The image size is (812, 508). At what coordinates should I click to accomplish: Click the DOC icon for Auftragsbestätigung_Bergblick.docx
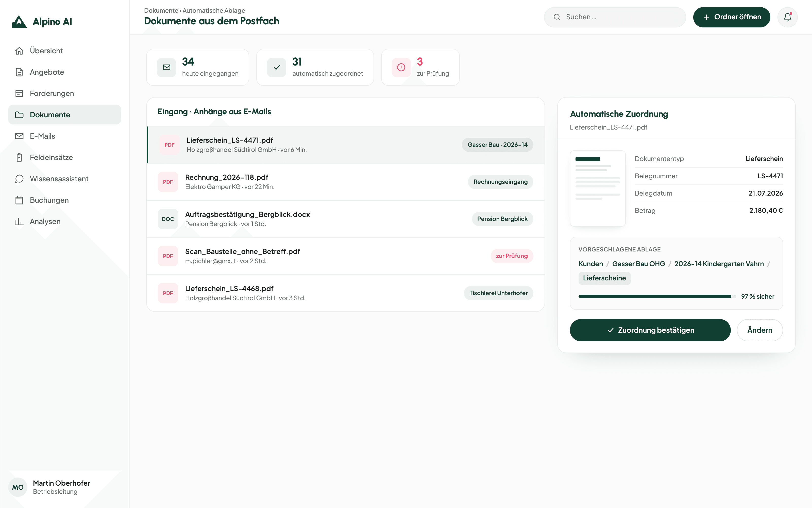coord(168,219)
